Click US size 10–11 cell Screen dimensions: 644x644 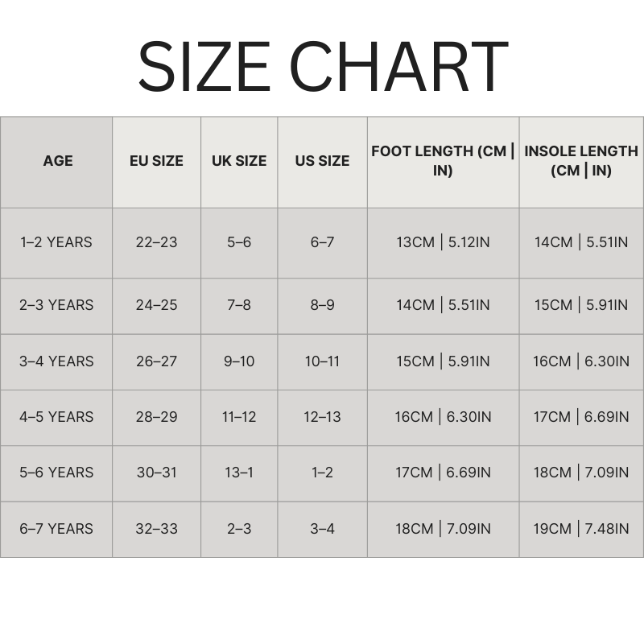(322, 361)
